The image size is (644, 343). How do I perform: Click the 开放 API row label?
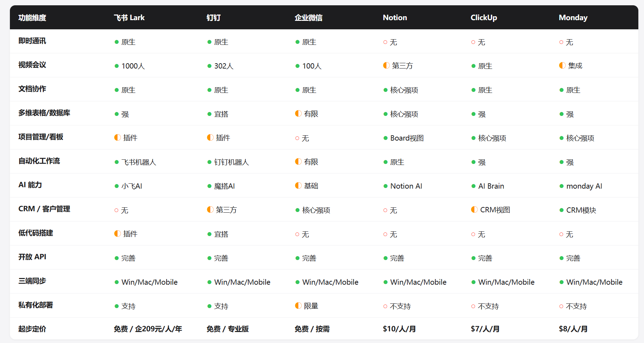tap(32, 257)
